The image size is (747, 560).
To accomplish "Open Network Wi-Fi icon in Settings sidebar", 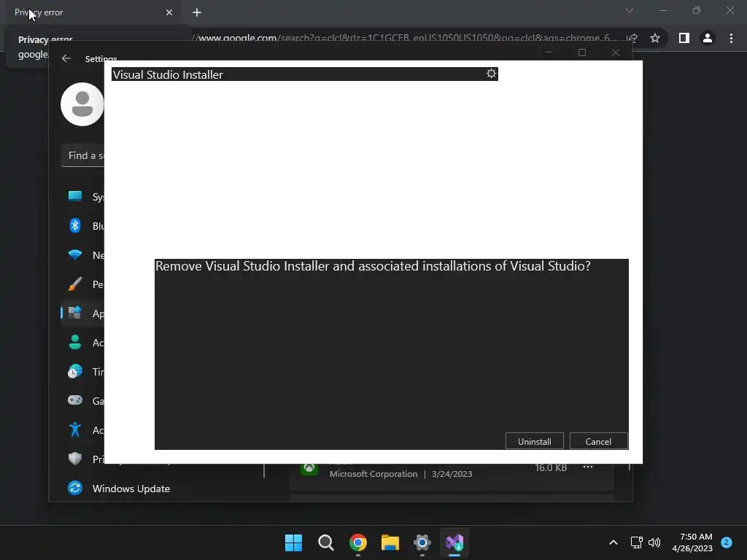I will tap(75, 254).
